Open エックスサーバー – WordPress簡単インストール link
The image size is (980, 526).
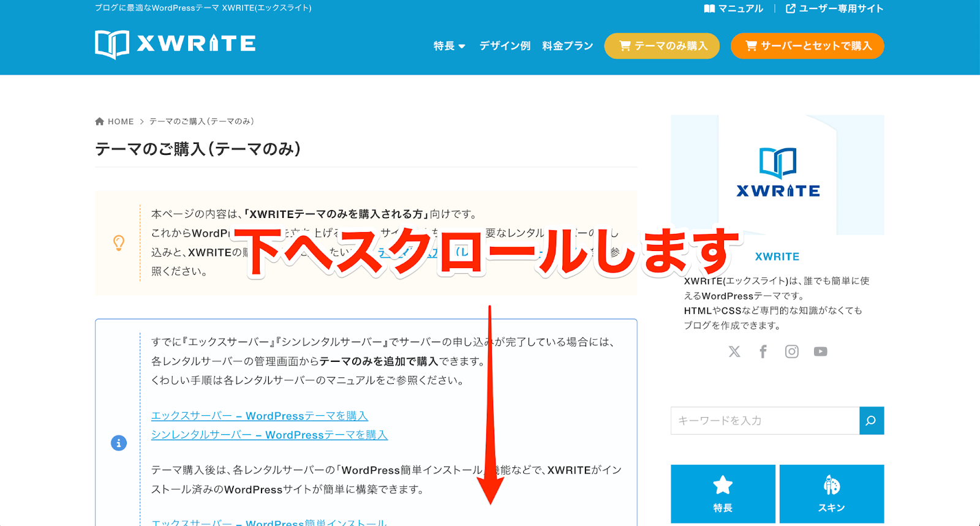point(269,522)
